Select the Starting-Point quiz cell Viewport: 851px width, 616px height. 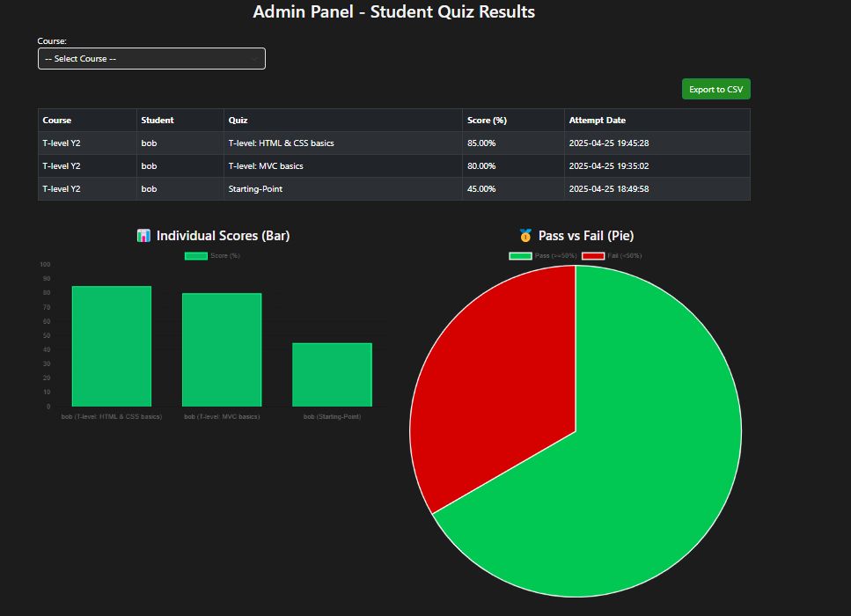pyautogui.click(x=343, y=189)
